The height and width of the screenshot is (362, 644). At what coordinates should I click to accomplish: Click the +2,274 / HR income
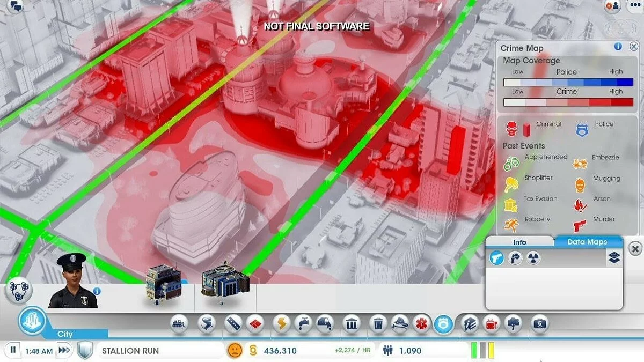(353, 351)
